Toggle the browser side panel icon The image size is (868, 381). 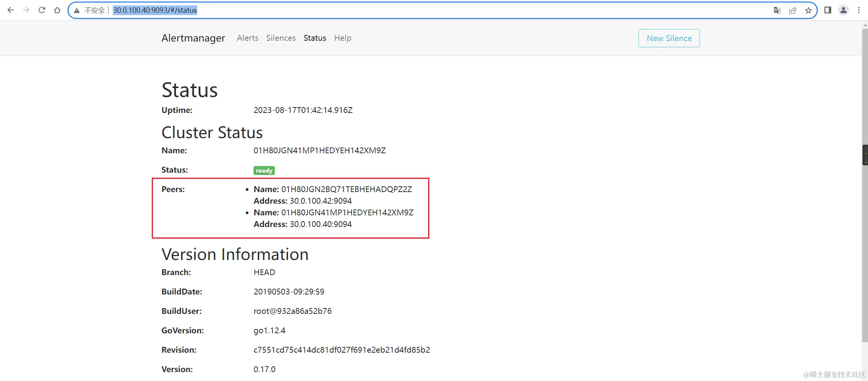(828, 10)
